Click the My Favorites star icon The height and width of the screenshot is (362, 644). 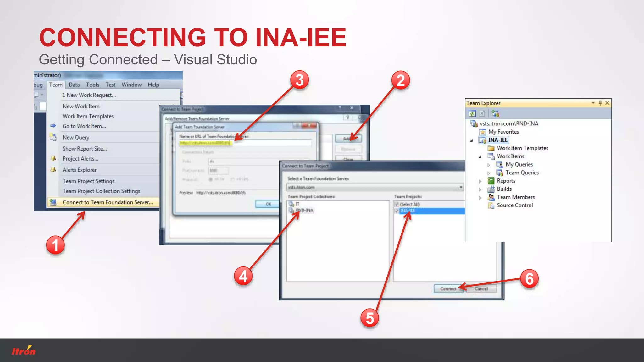(483, 132)
